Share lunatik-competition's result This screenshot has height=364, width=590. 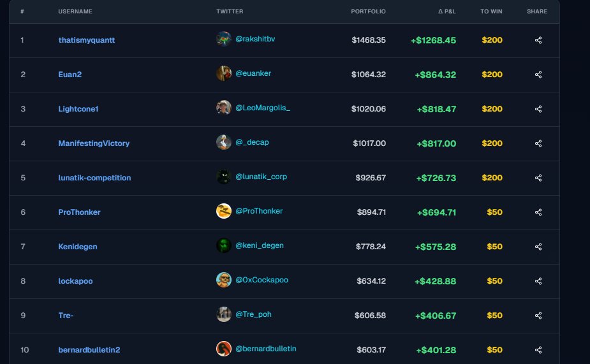pos(538,178)
